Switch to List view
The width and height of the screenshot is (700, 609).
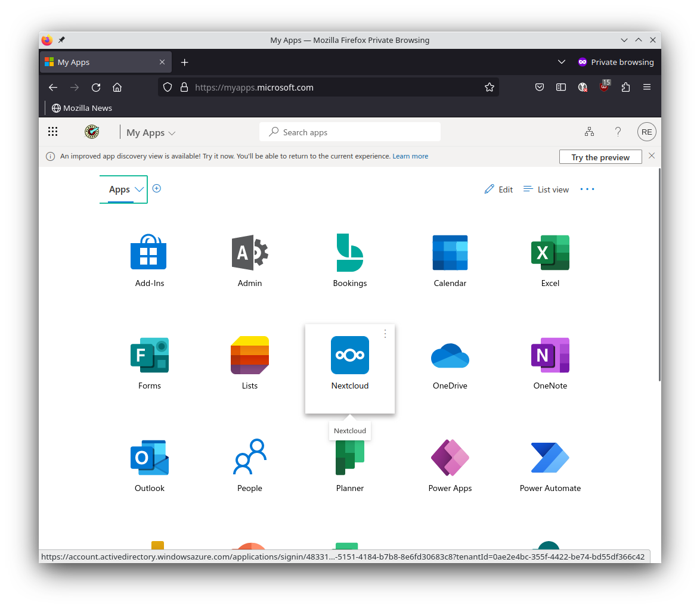click(x=546, y=189)
